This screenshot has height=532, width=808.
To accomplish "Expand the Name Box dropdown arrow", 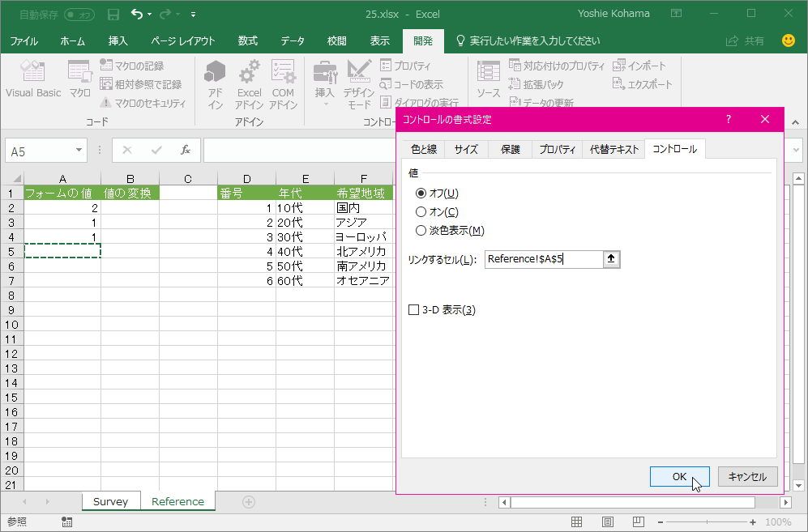I will tap(79, 151).
